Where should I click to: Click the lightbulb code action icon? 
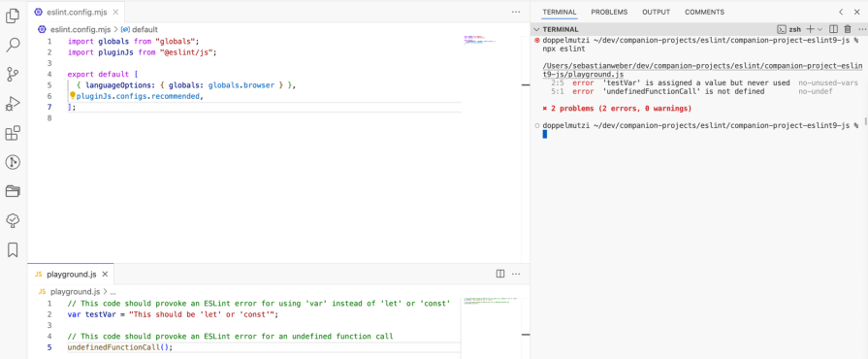(72, 96)
